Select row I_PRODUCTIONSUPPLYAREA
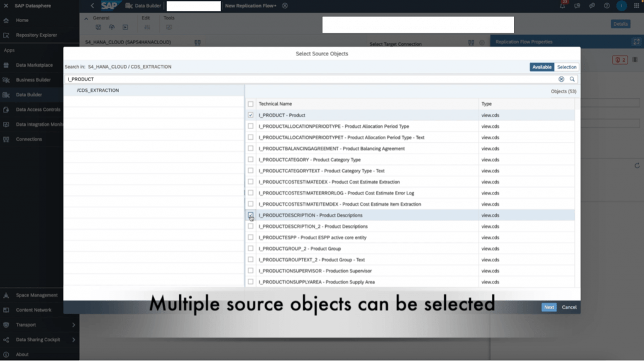 click(410, 282)
